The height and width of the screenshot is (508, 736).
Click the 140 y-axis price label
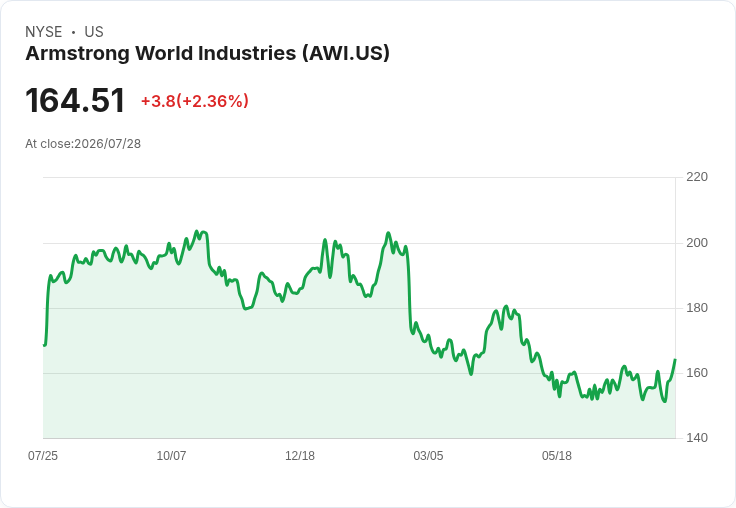pos(697,438)
